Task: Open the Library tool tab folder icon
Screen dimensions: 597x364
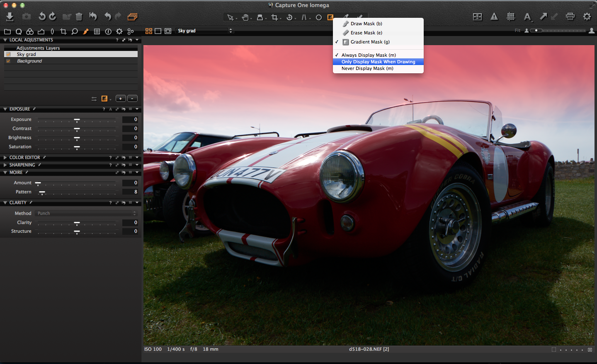Action: click(8, 31)
